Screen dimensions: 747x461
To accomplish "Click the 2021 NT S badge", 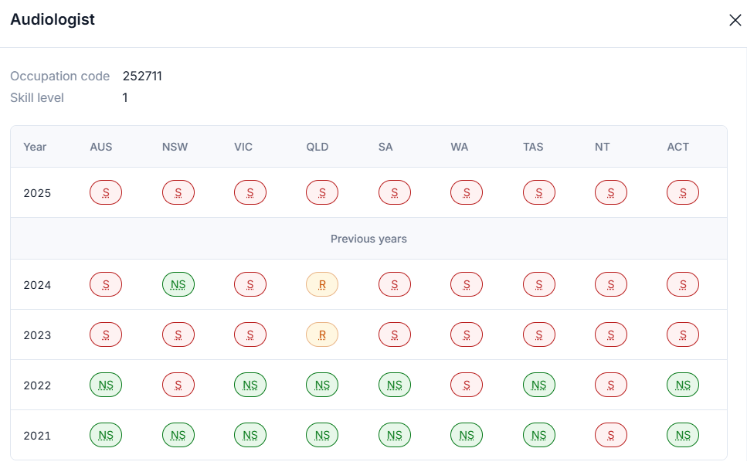I will click(611, 435).
